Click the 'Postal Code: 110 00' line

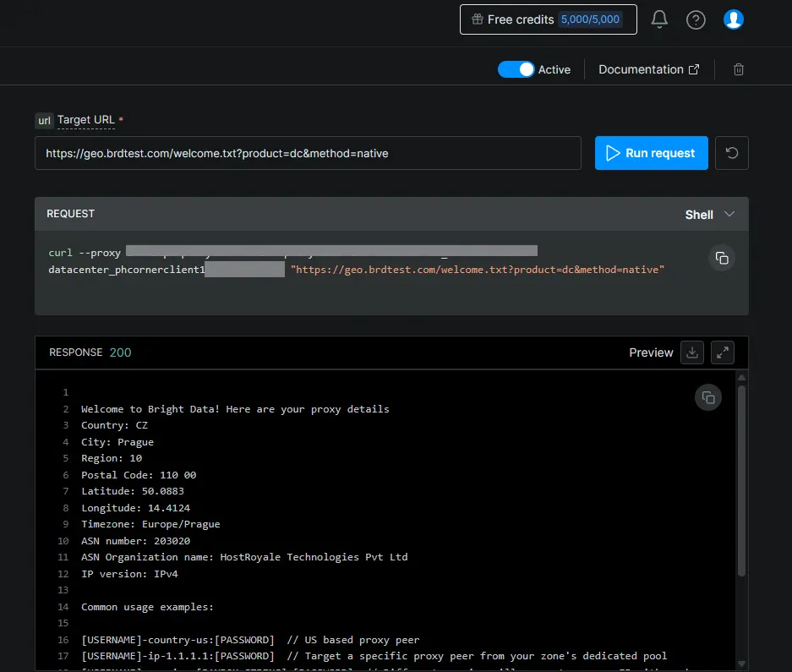point(139,474)
